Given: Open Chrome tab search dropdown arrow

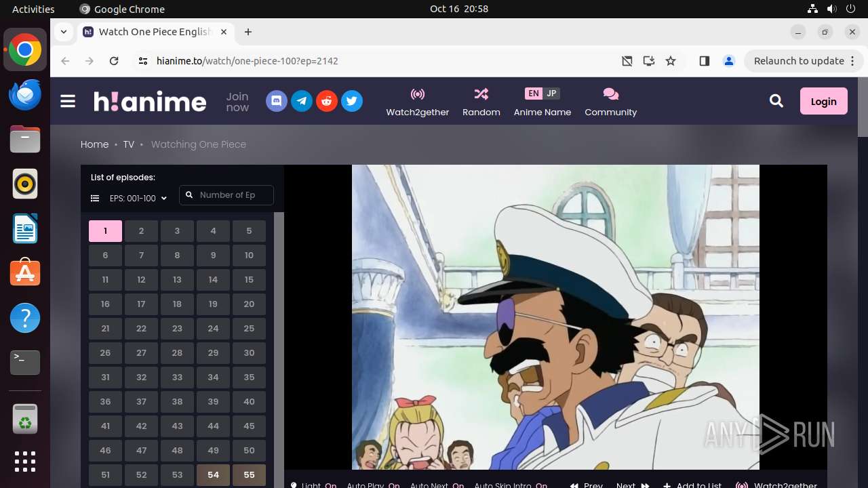Looking at the screenshot, I should click(x=63, y=32).
